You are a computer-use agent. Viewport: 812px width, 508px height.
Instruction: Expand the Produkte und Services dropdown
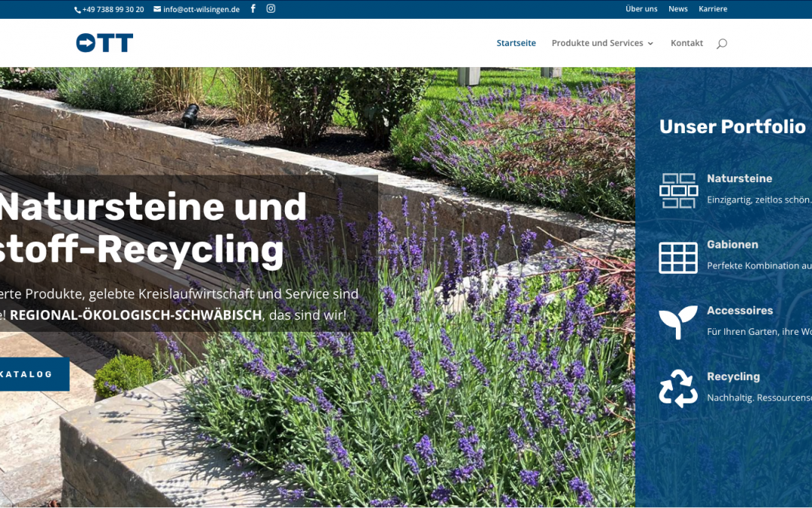pos(602,43)
